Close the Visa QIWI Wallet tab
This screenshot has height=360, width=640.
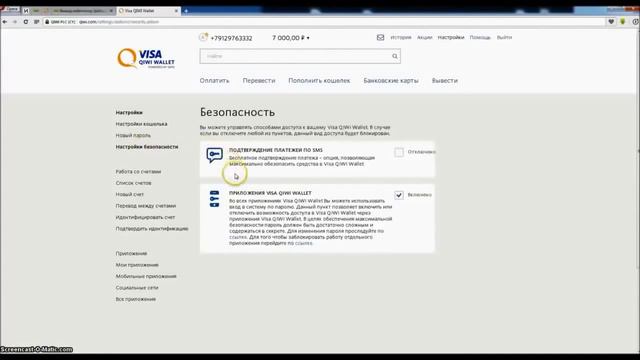pos(176,11)
